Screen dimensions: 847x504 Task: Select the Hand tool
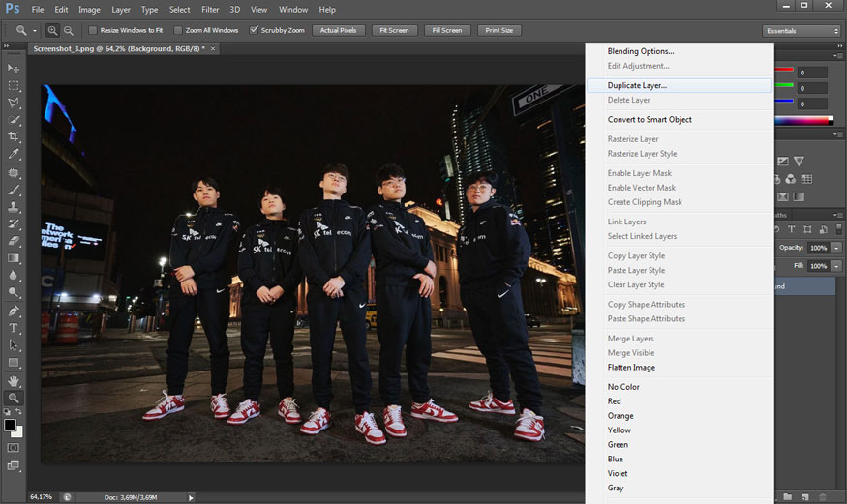[x=13, y=381]
